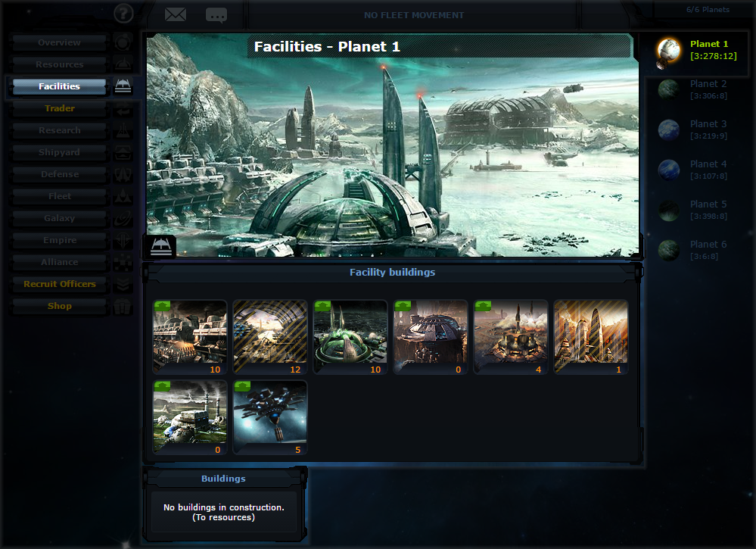Click the green upgrade icon on Robotics Factory
This screenshot has width=756, height=549.
pyautogui.click(x=163, y=305)
